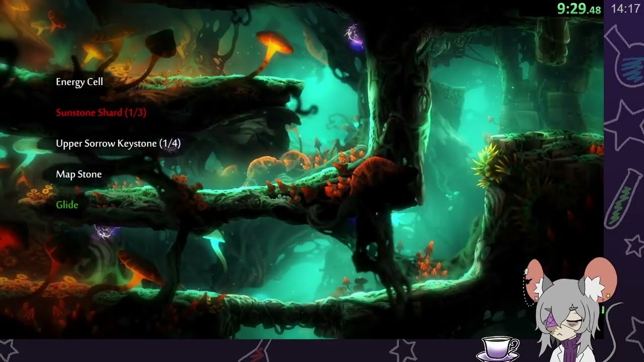Click the Upper Sorrow Keystone (1/4) split
644x362 pixels.
click(x=118, y=144)
